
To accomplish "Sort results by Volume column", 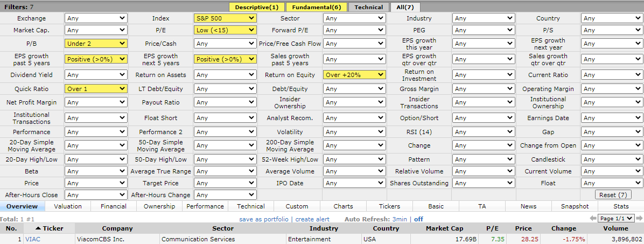I will click(x=615, y=228).
